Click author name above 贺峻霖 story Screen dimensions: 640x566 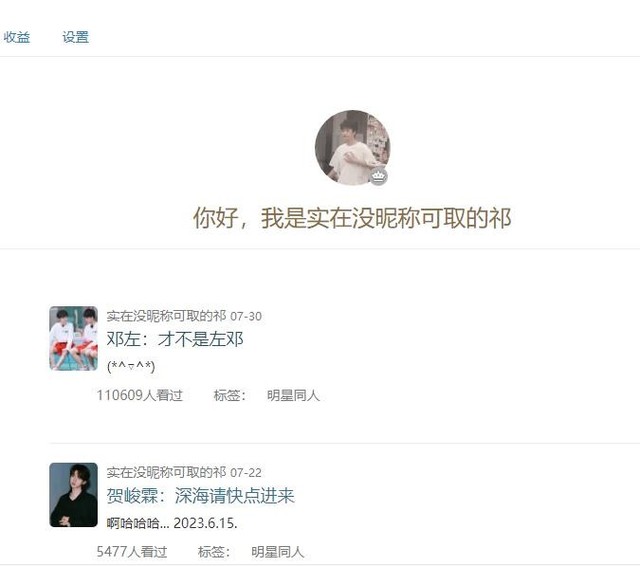click(166, 472)
